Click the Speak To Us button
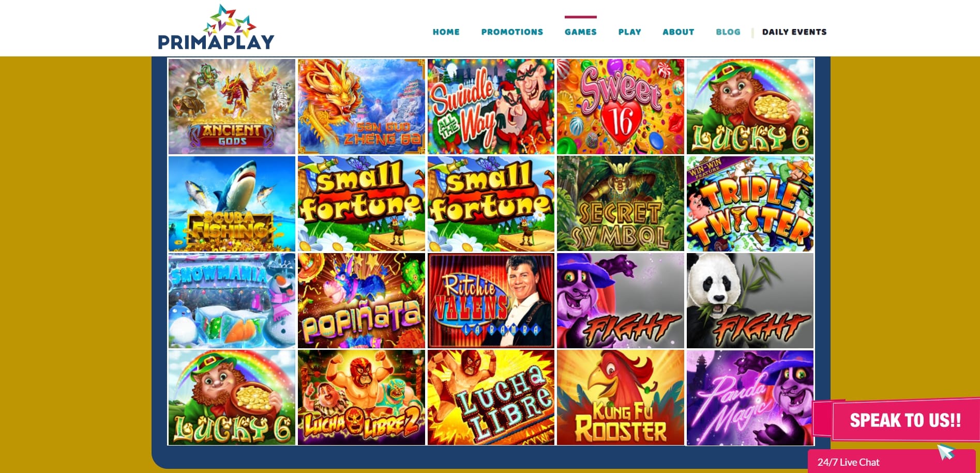Screen dimensions: 980x473 904,420
